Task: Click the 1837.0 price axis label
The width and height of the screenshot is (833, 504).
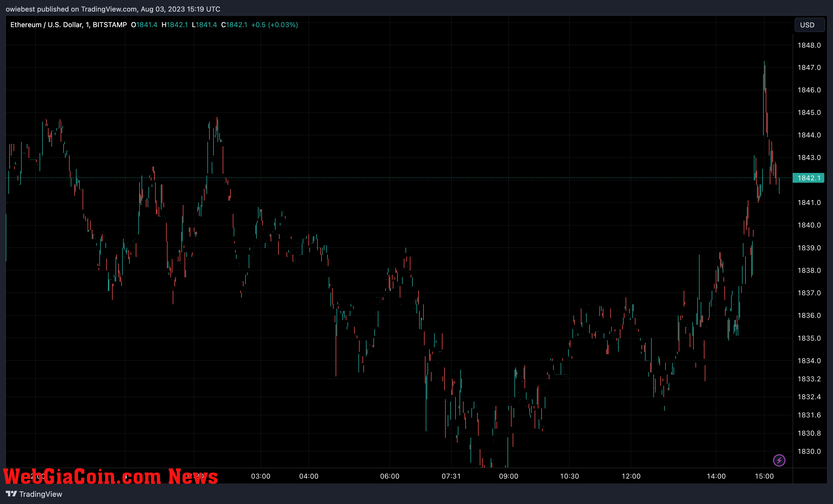Action: (x=809, y=293)
